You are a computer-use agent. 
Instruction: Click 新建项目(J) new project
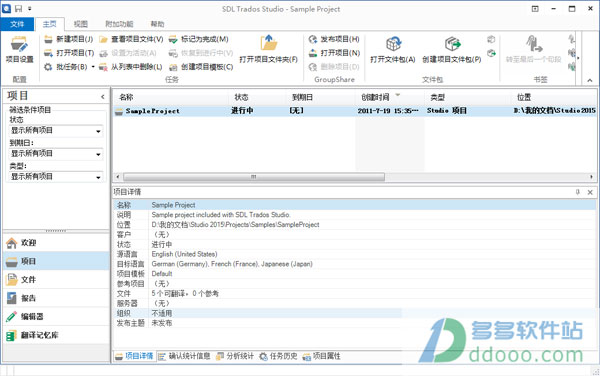point(68,39)
